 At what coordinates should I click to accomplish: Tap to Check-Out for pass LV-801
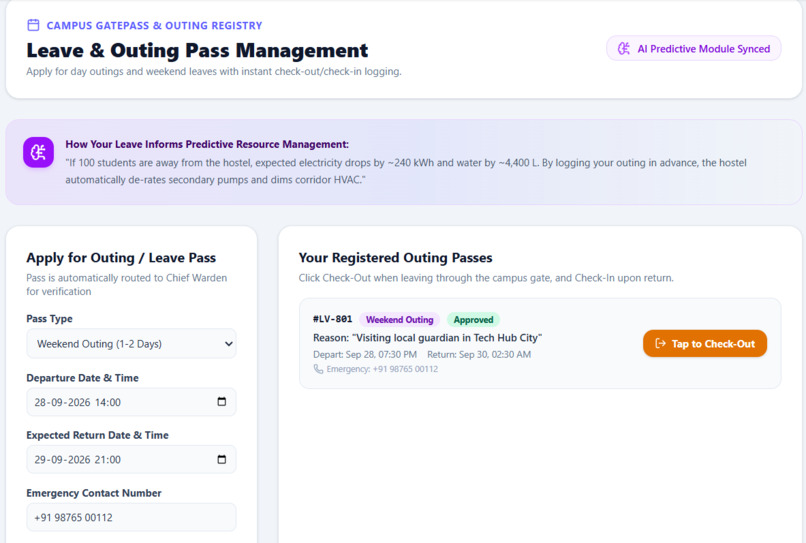(705, 343)
